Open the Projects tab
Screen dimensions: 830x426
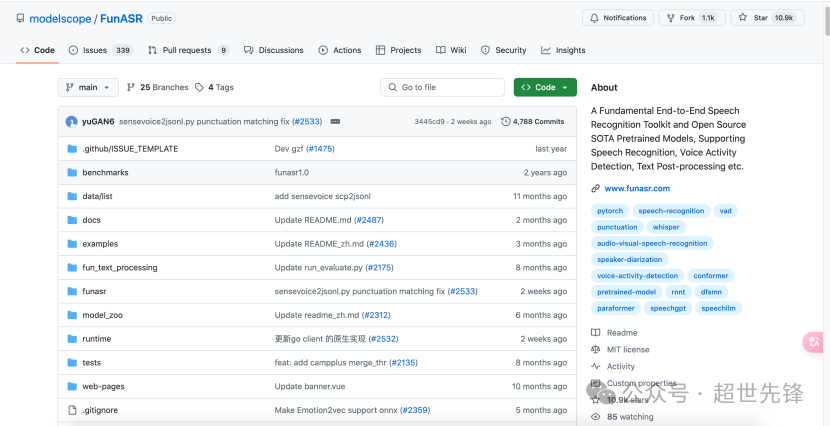pos(399,50)
